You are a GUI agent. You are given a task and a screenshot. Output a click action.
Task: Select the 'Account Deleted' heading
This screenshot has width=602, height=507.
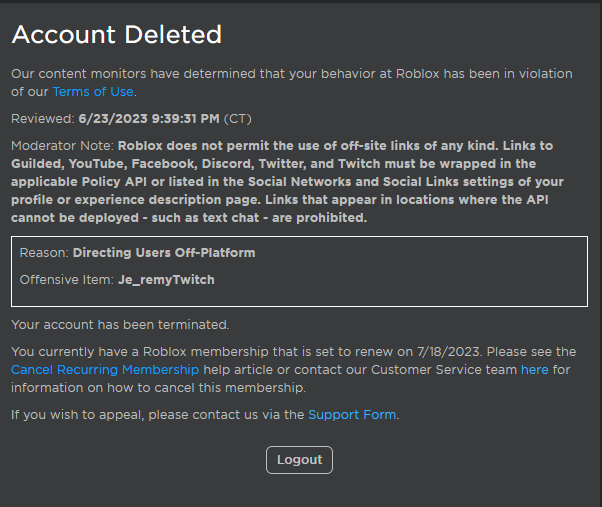(117, 35)
